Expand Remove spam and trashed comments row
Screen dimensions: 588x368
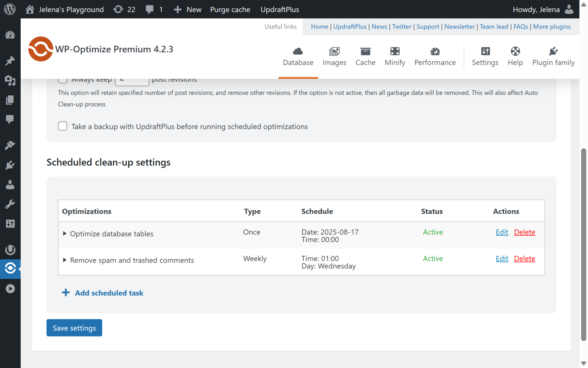pos(65,260)
